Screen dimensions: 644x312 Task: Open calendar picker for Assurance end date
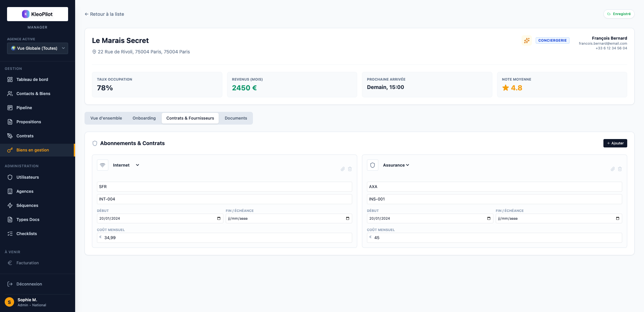coord(618,218)
